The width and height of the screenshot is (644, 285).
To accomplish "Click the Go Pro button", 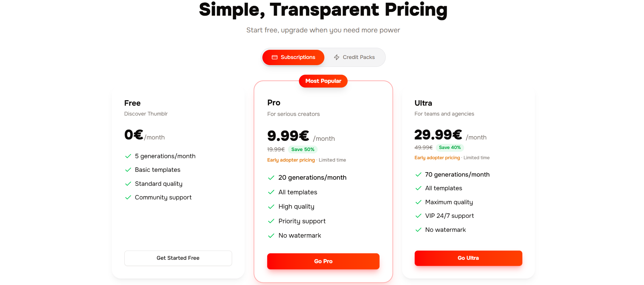I will click(323, 261).
